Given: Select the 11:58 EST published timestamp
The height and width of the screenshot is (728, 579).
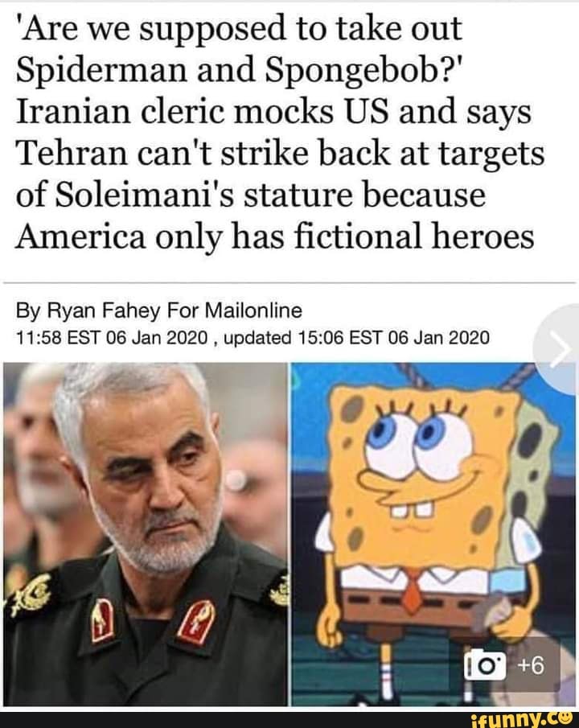Looking at the screenshot, I should click(112, 338).
